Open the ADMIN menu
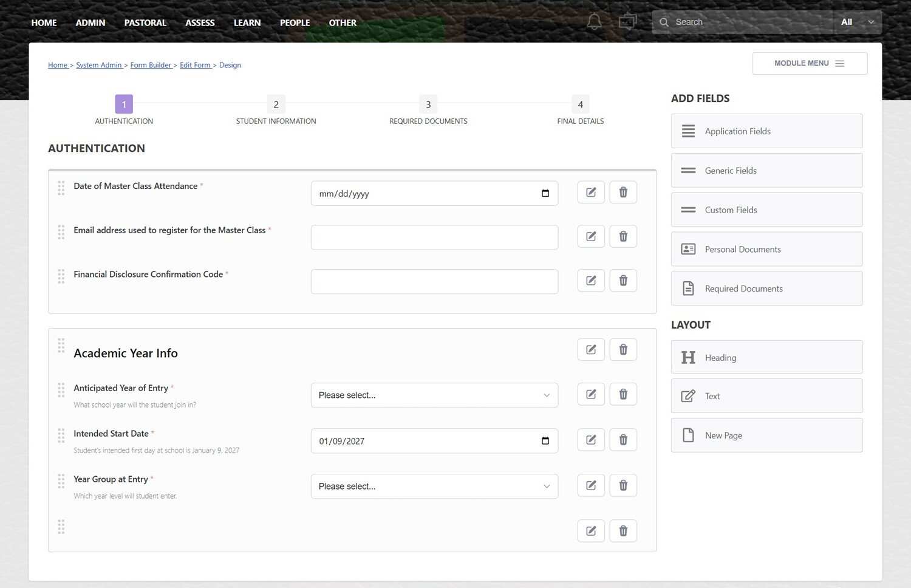Screen dimensions: 911x588 click(90, 22)
